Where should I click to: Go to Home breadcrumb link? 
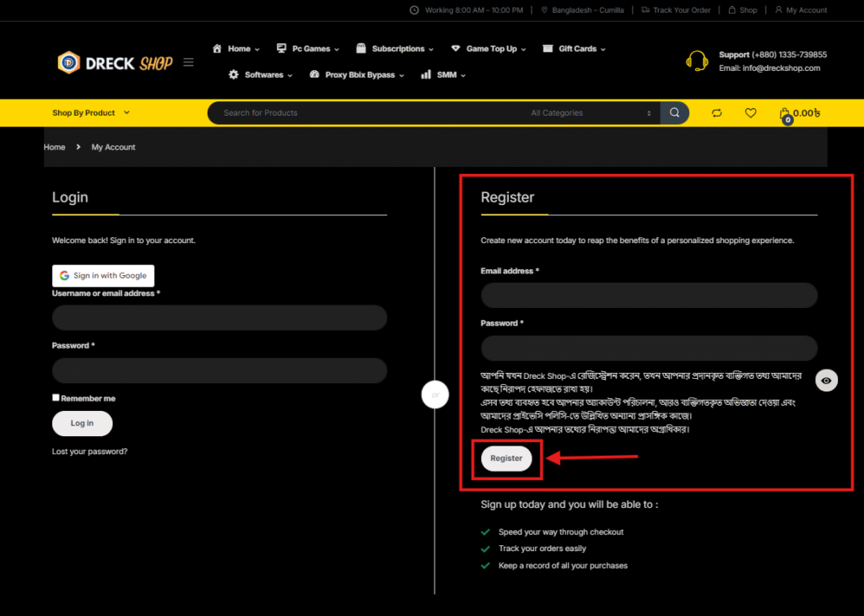point(55,147)
